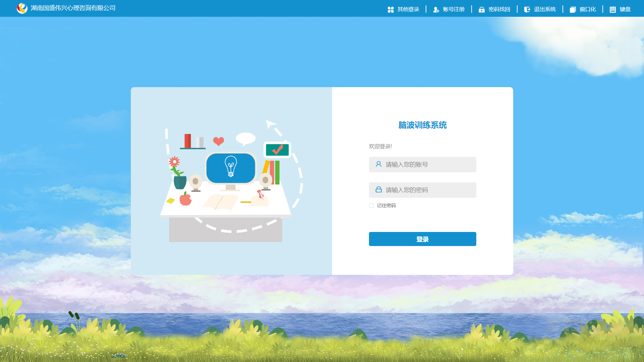Open 其他登录 from the top bar
The image size is (644, 362).
pyautogui.click(x=408, y=9)
